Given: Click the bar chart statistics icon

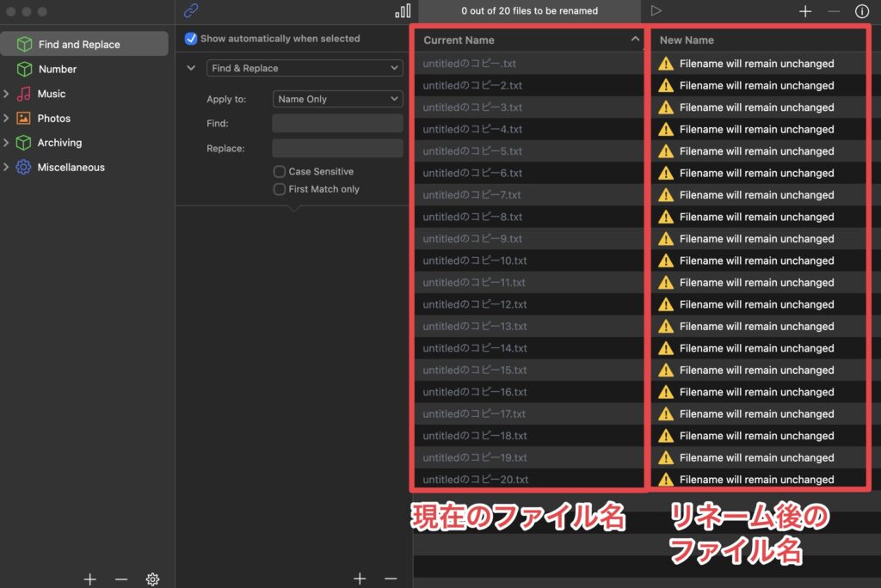Looking at the screenshot, I should pyautogui.click(x=403, y=11).
